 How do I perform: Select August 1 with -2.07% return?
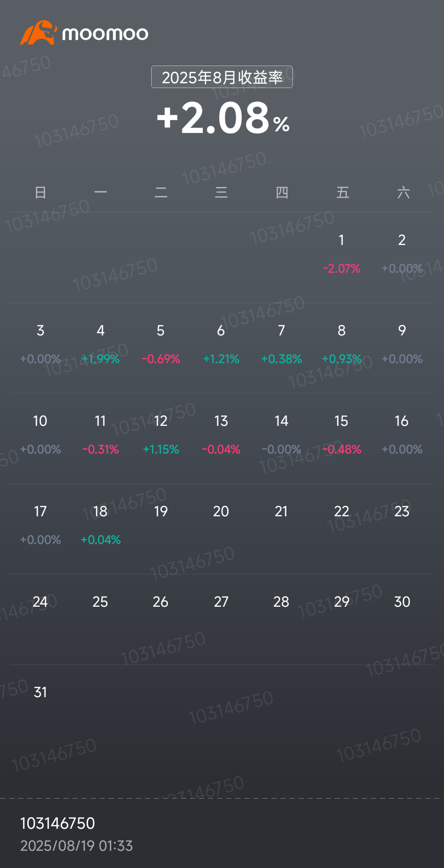[342, 254]
